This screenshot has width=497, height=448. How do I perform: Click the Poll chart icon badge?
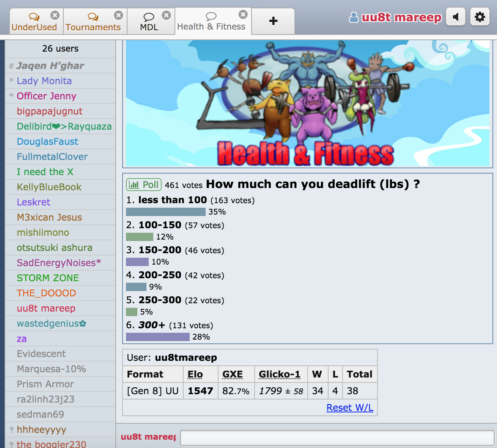pos(144,185)
